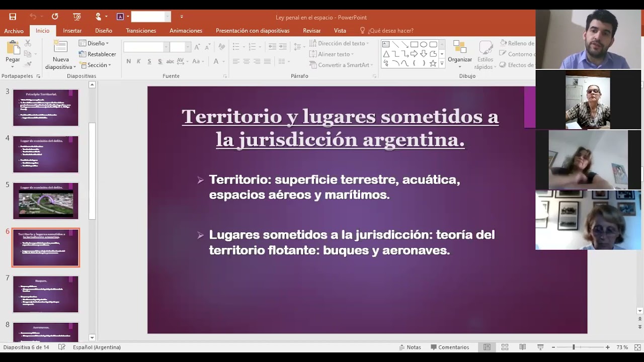
Task: Start slideshow from beginning via quick access toolbar
Action: [x=77, y=17]
